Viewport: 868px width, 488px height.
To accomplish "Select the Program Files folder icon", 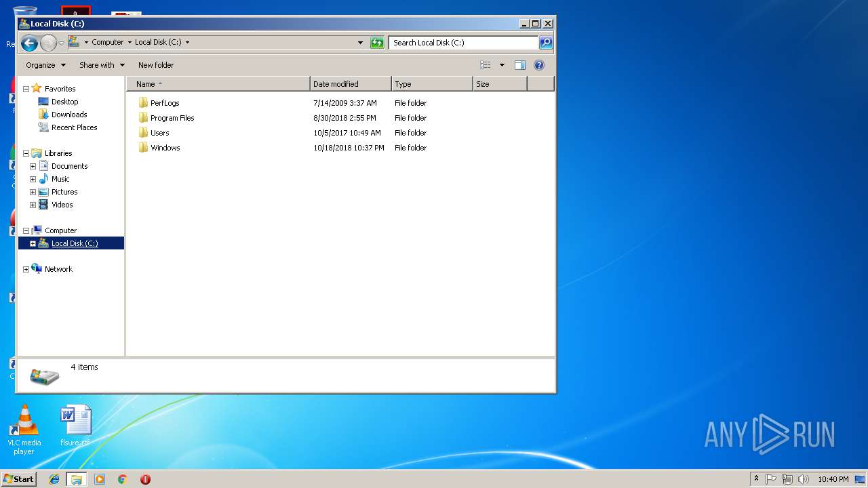I will coord(143,118).
